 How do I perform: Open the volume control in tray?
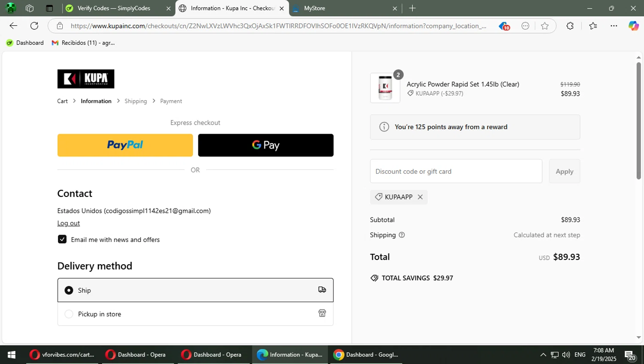[x=566, y=355]
